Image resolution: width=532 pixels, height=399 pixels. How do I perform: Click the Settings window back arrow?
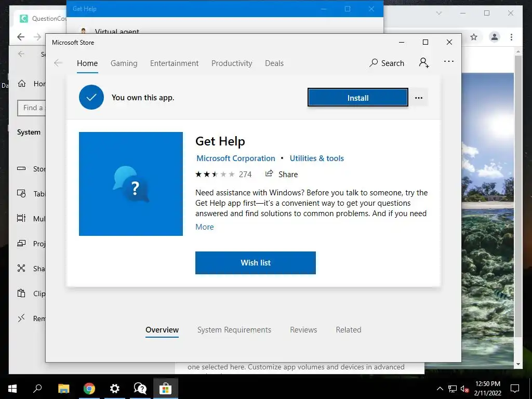tap(21, 54)
